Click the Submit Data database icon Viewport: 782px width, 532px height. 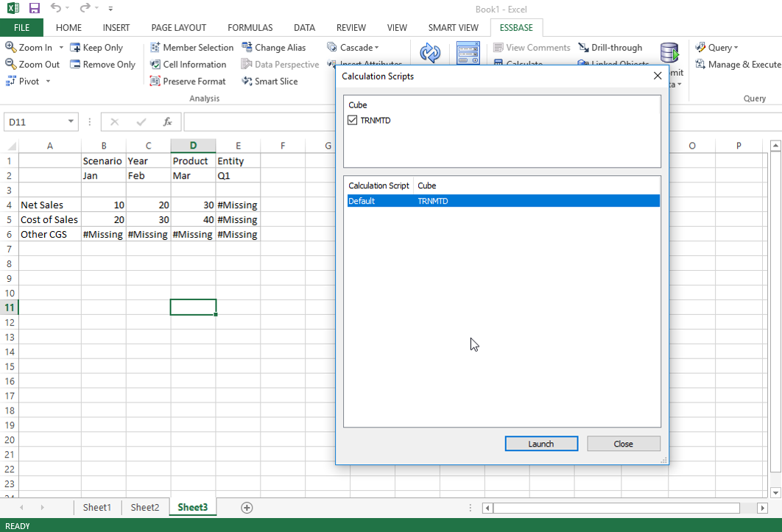click(669, 52)
